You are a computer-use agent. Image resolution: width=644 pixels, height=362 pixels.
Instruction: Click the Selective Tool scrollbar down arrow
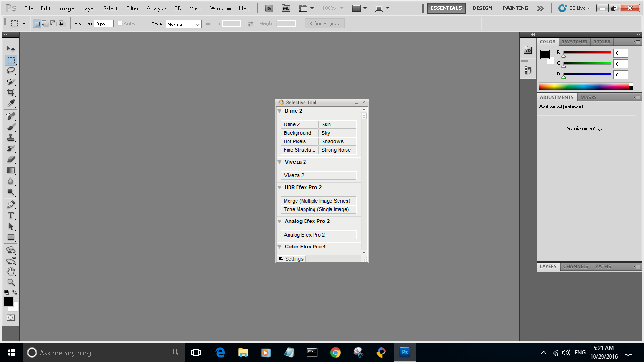pyautogui.click(x=364, y=253)
